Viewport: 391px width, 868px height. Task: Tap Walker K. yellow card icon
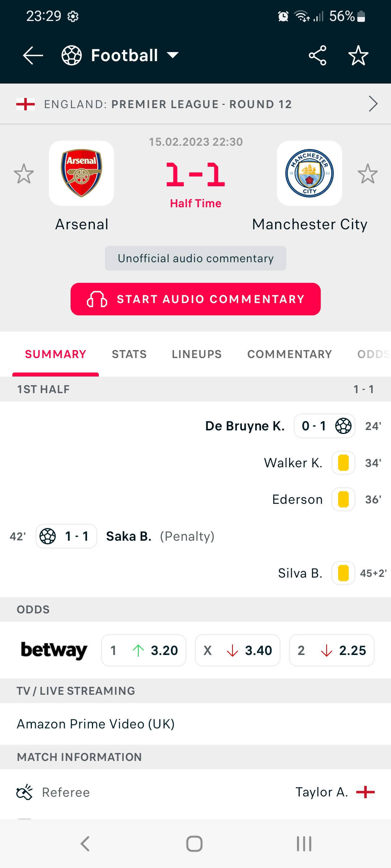(343, 463)
